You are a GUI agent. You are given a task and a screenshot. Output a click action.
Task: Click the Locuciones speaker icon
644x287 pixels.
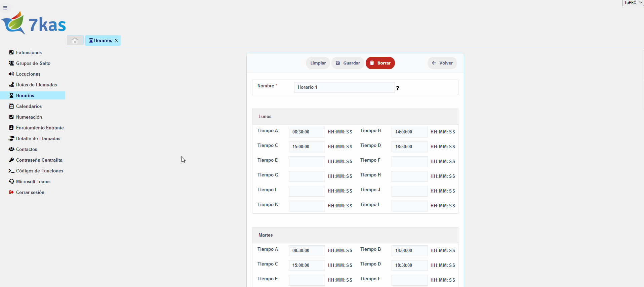point(11,74)
